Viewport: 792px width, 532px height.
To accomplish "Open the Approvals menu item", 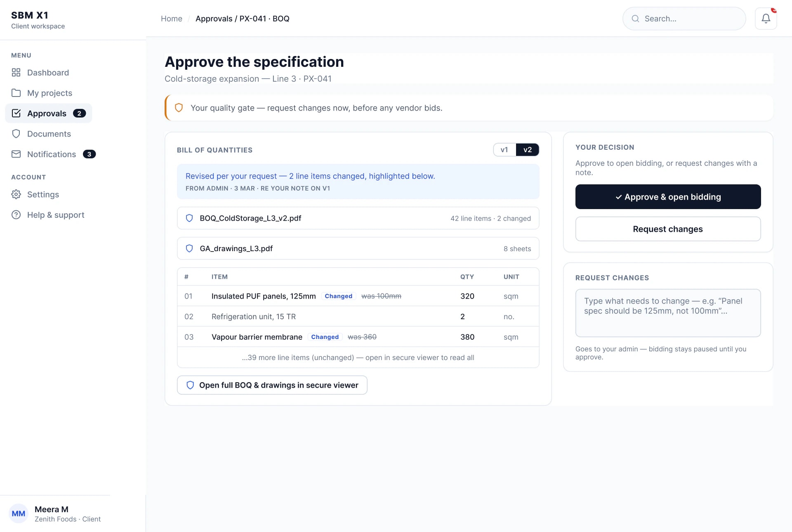I will tap(49, 113).
